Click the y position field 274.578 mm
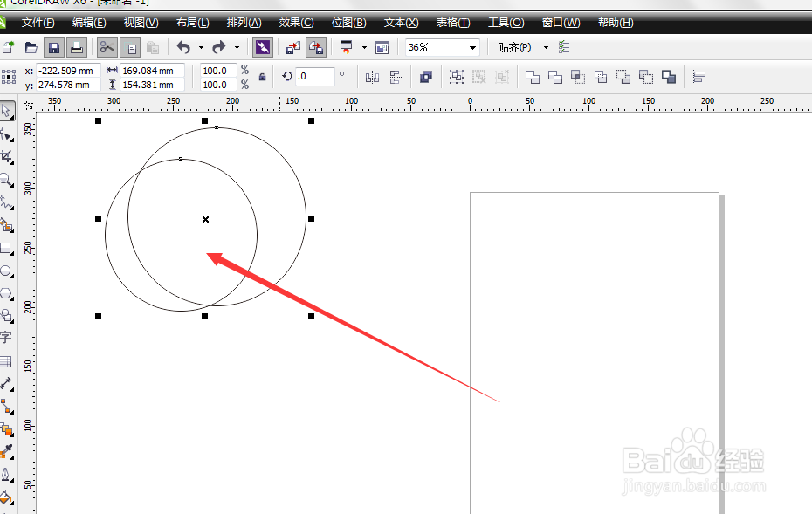This screenshot has width=812, height=514. click(68, 85)
